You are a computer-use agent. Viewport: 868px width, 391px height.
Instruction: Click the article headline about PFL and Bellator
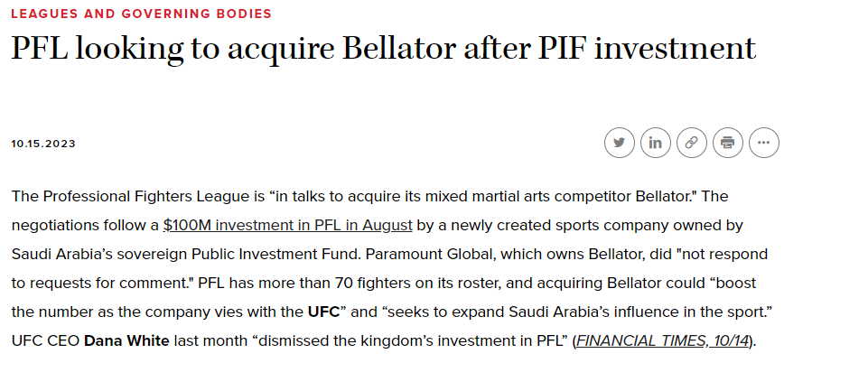[x=383, y=49]
